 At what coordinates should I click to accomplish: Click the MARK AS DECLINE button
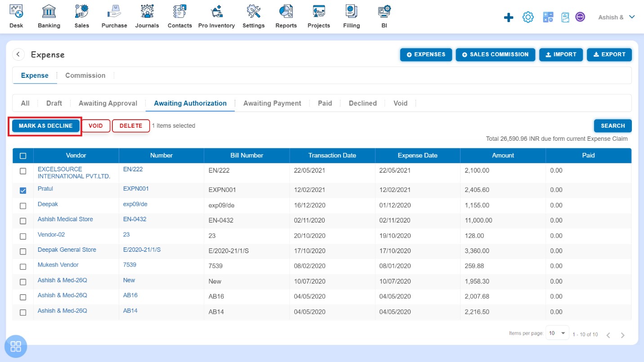[45, 126]
